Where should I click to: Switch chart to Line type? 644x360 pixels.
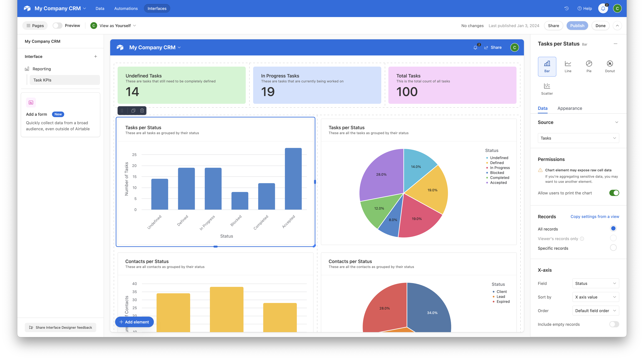(568, 66)
